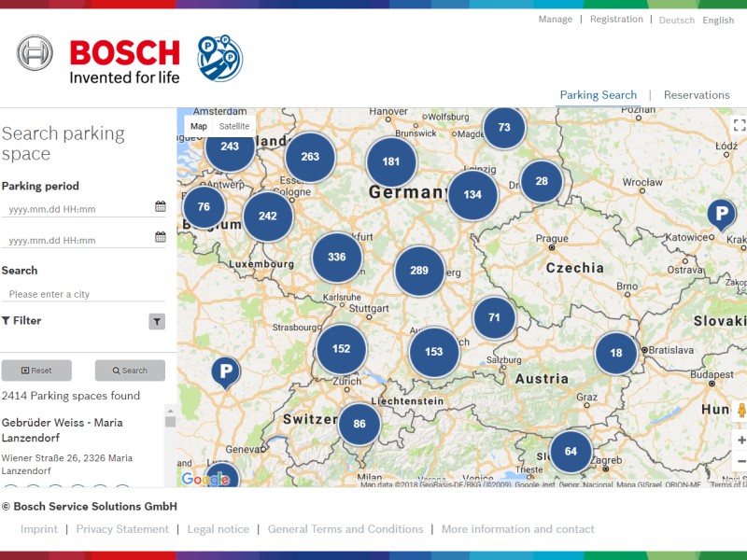The image size is (747, 560).
Task: Select the 153 parking cluster marker
Action: tap(434, 352)
